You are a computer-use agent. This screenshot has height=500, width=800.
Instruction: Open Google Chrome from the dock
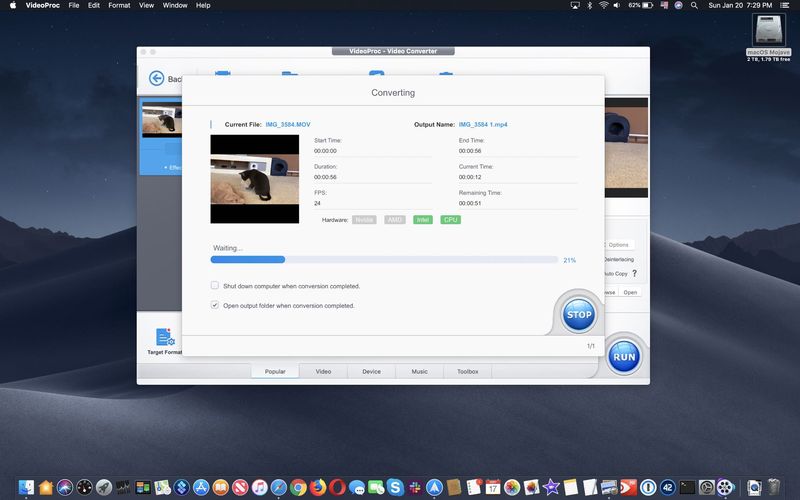coord(298,487)
